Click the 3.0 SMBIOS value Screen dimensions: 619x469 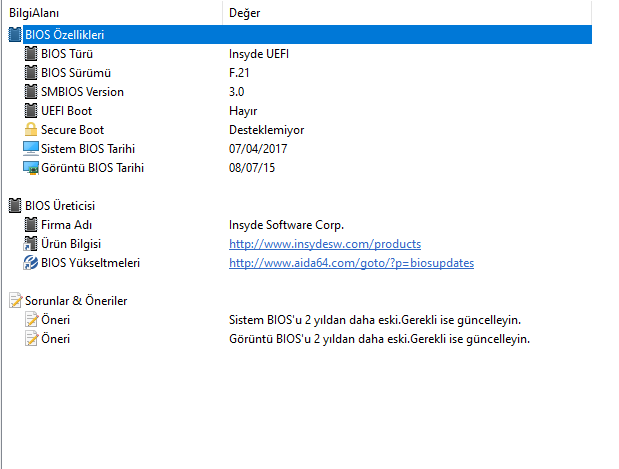coord(236,92)
